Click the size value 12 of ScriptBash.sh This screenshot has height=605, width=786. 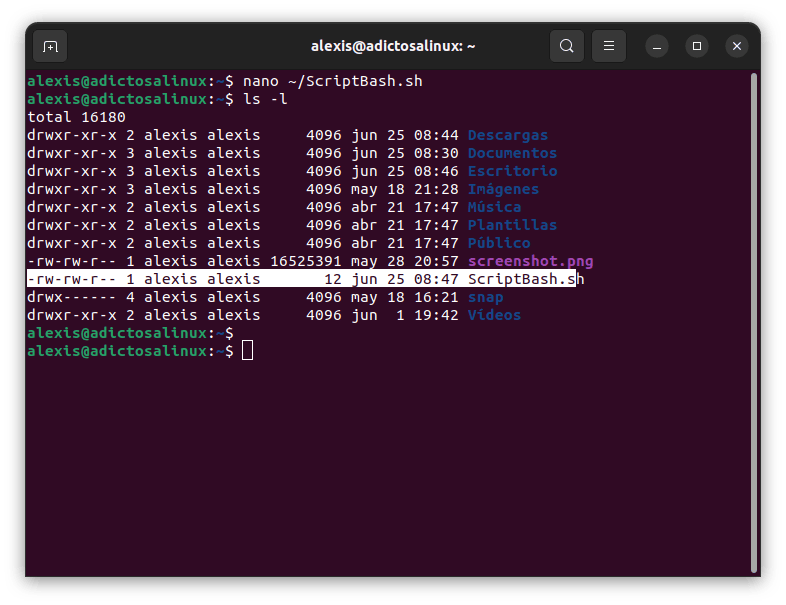point(333,279)
